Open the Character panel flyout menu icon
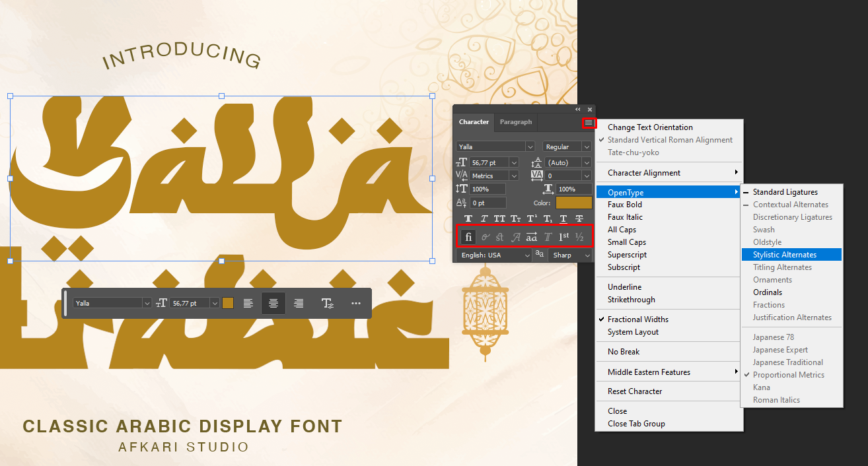The image size is (868, 466). pos(589,123)
